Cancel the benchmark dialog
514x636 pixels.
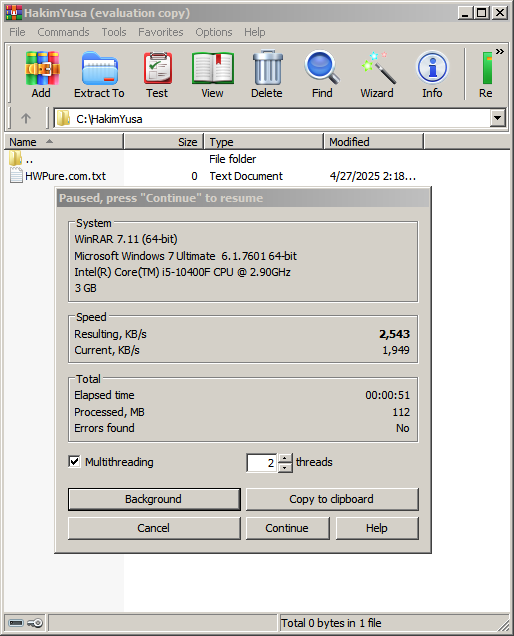point(154,528)
